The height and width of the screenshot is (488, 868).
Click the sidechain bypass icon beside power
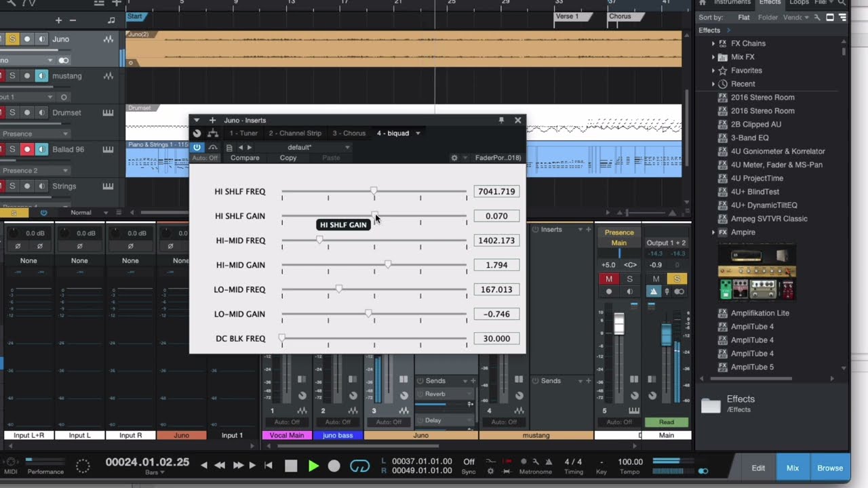tap(213, 147)
